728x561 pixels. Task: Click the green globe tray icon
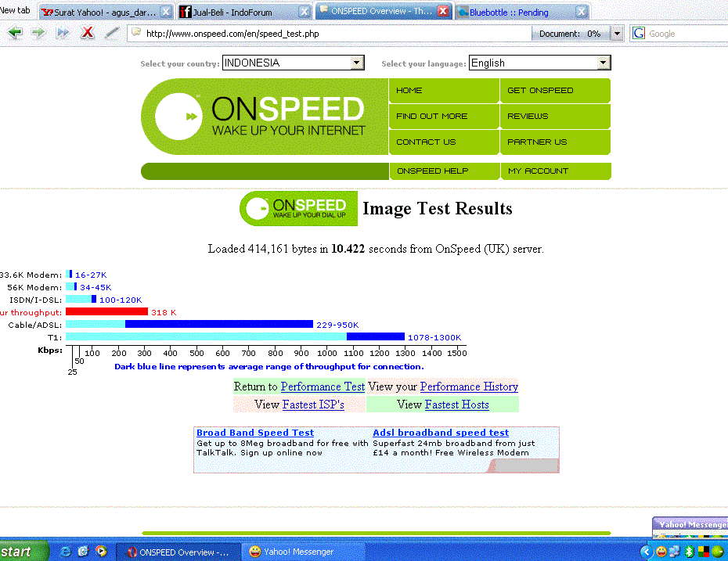click(718, 552)
